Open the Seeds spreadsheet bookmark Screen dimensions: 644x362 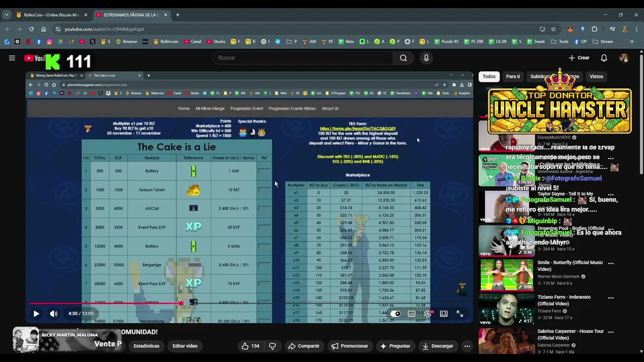[536, 42]
